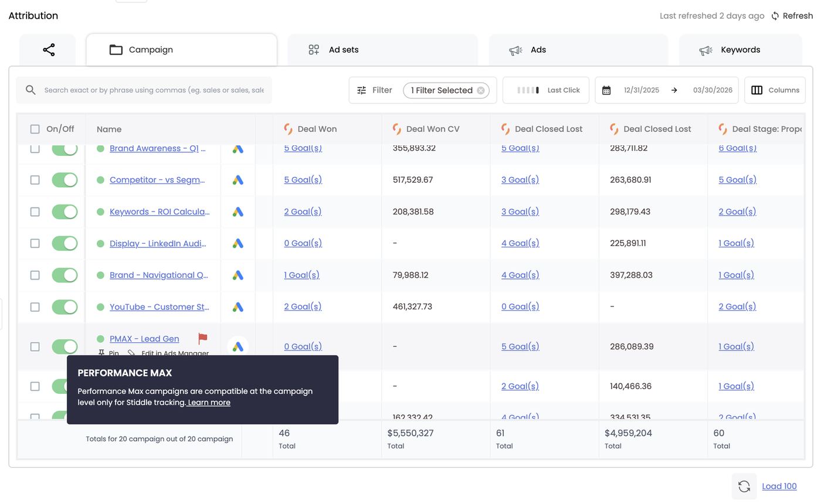Select the 517,529.67 Deal Won CV value
821x504 pixels.
pyautogui.click(x=413, y=180)
